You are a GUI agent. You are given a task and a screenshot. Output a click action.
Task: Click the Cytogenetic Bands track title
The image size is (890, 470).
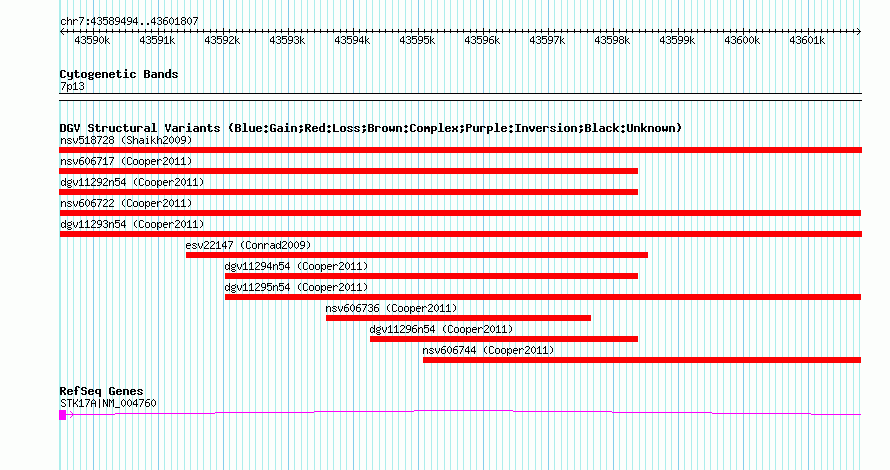tap(119, 74)
